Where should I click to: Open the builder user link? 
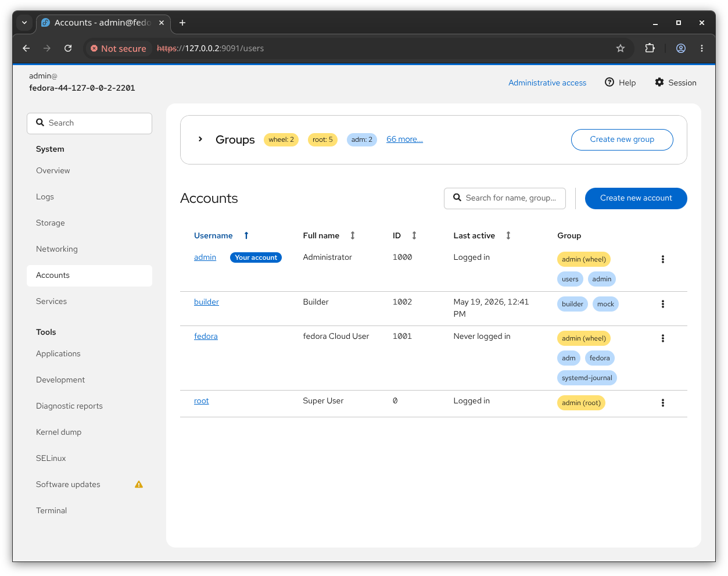206,302
